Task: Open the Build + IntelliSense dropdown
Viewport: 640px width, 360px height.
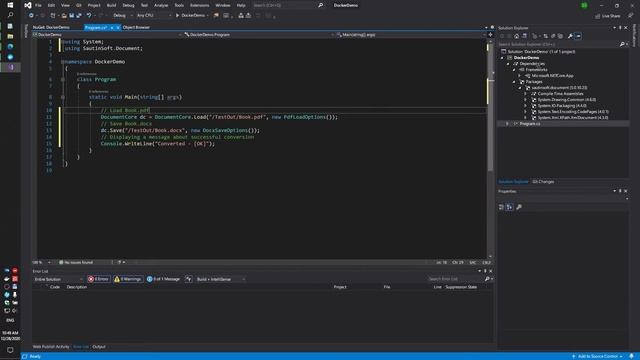Action: pos(221,279)
